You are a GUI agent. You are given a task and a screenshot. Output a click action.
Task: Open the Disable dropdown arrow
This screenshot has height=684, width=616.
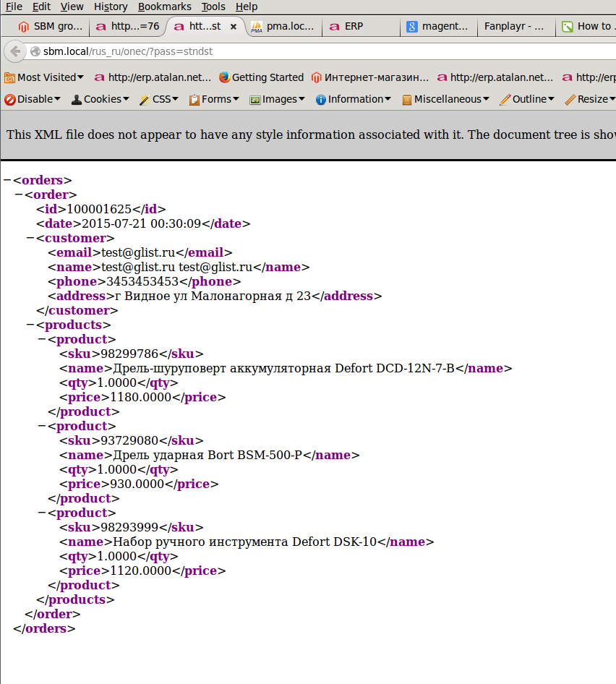(x=58, y=99)
